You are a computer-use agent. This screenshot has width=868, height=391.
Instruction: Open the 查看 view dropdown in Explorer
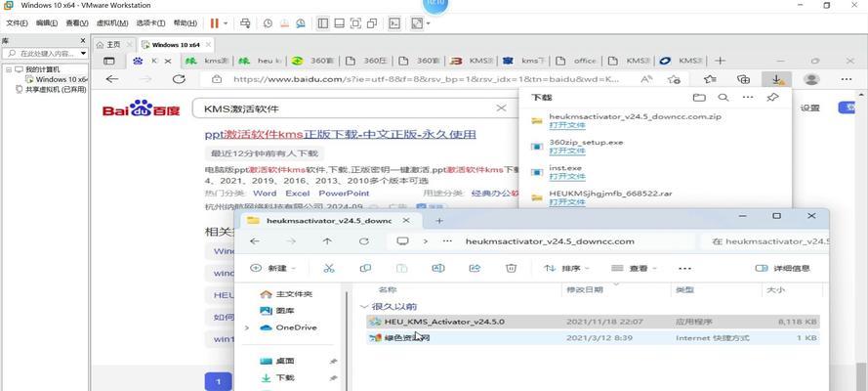[x=634, y=268]
